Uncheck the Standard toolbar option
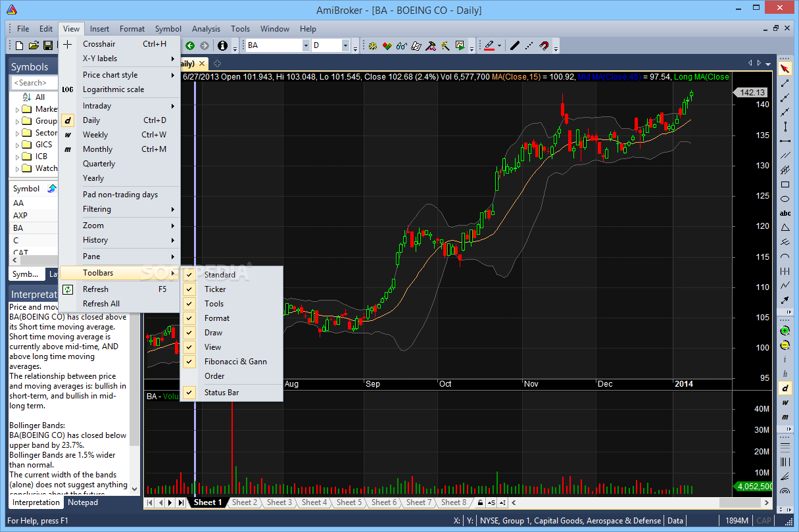This screenshot has width=799, height=532. click(x=231, y=275)
